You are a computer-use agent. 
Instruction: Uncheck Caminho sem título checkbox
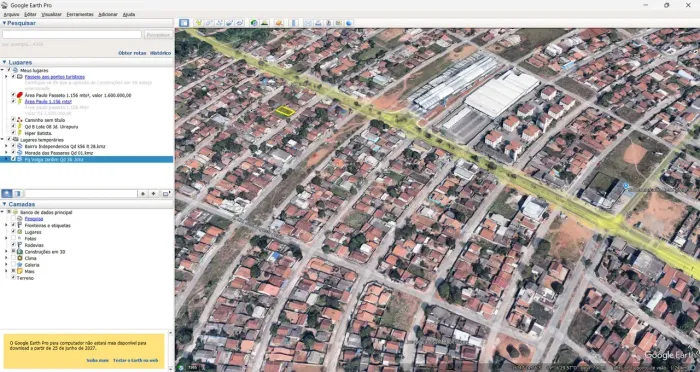click(13, 120)
